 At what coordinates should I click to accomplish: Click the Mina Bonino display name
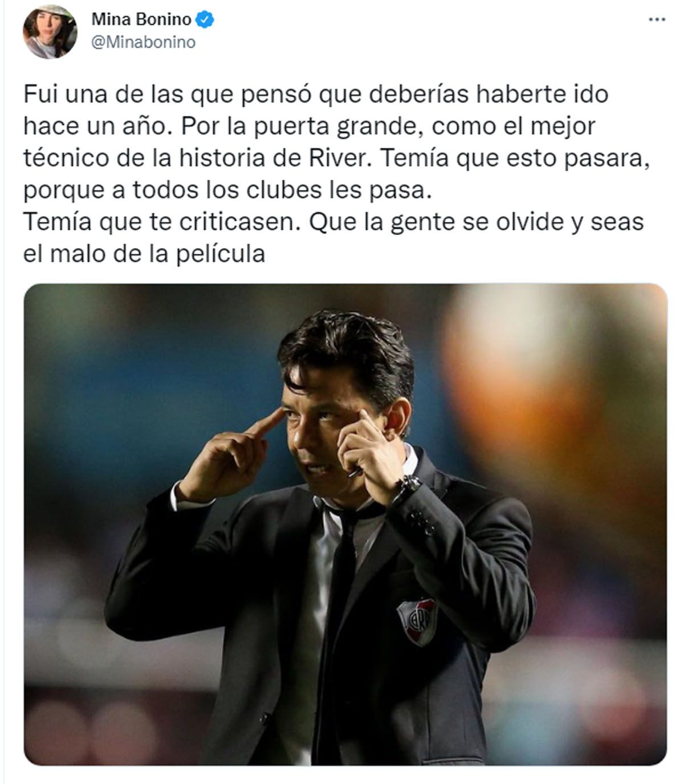coord(141,19)
